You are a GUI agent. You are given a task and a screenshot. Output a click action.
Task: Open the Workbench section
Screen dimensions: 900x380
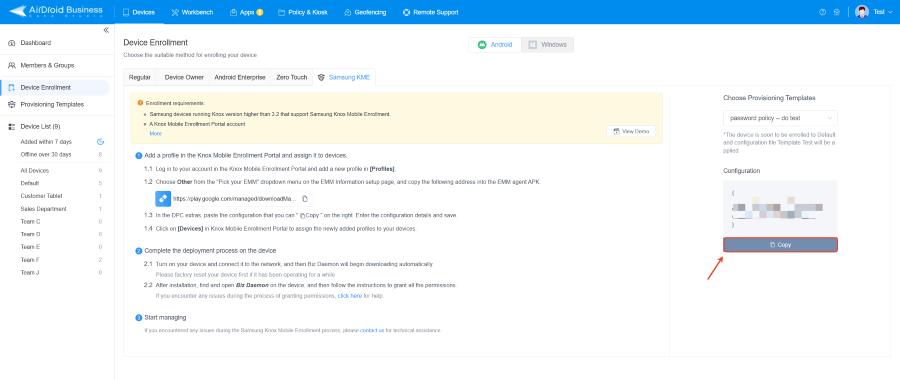tap(192, 12)
